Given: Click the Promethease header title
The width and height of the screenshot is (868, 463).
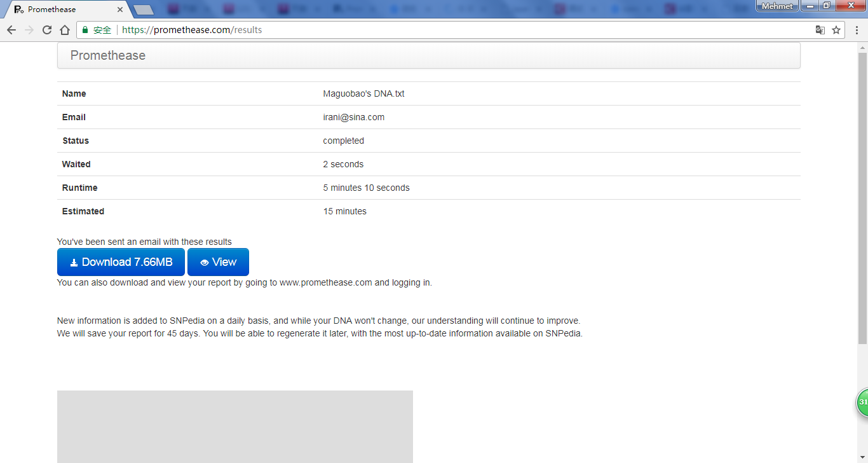Looking at the screenshot, I should (x=108, y=55).
